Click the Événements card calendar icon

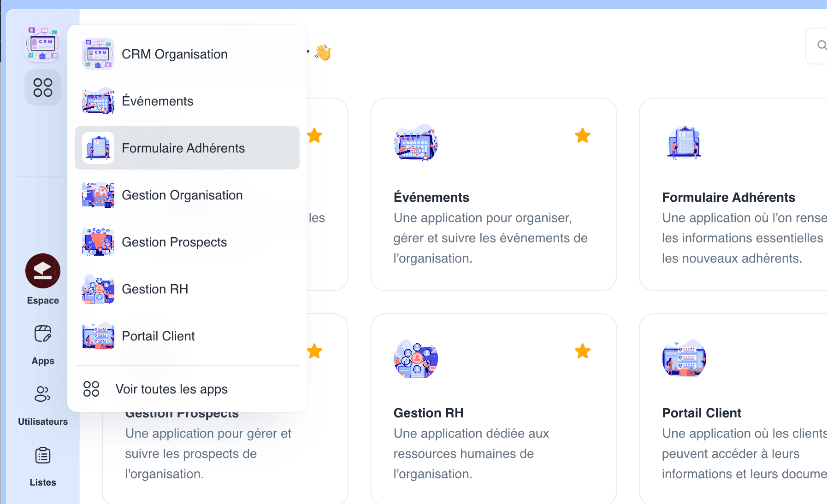415,143
